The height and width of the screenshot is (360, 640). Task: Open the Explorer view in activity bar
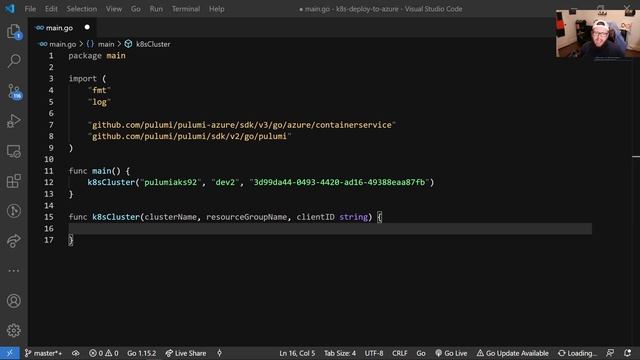[13, 31]
